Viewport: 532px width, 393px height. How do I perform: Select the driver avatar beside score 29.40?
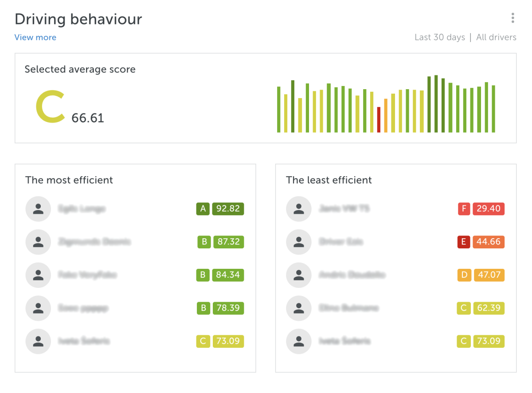point(298,208)
